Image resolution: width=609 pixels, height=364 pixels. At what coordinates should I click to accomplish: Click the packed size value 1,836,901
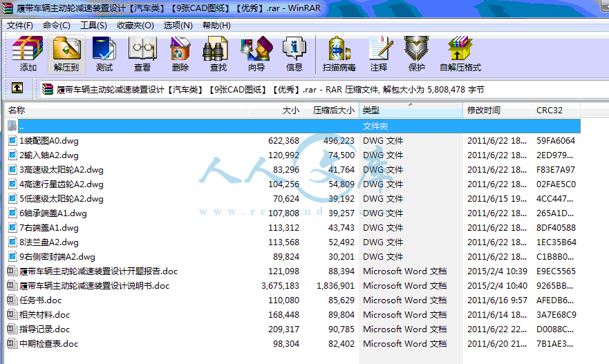335,286
